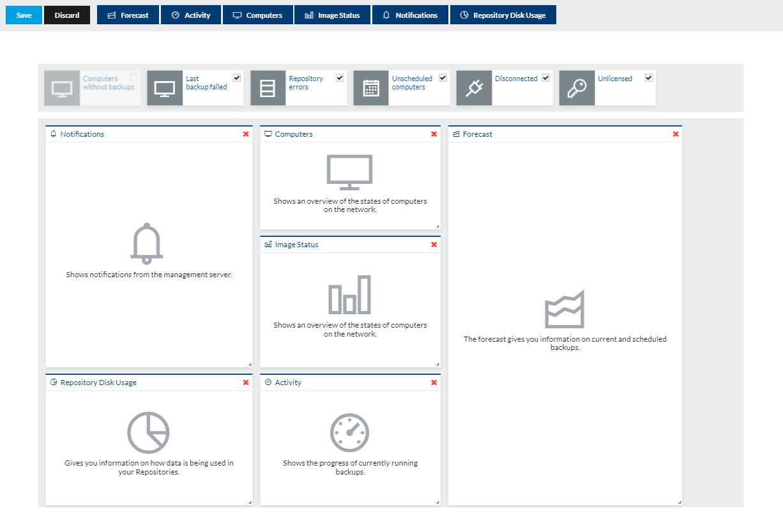Click the Unlicensed key icon tile
783x532 pixels.
click(x=577, y=88)
